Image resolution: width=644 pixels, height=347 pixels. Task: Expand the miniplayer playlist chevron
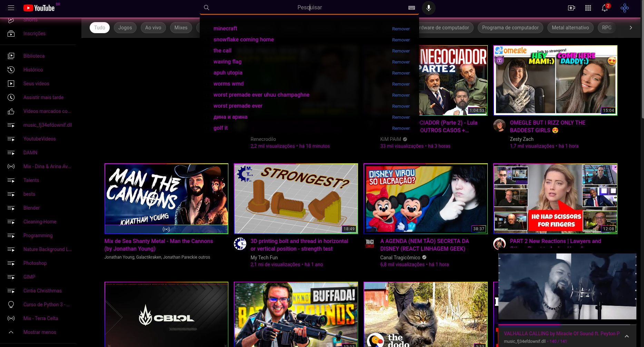627,336
